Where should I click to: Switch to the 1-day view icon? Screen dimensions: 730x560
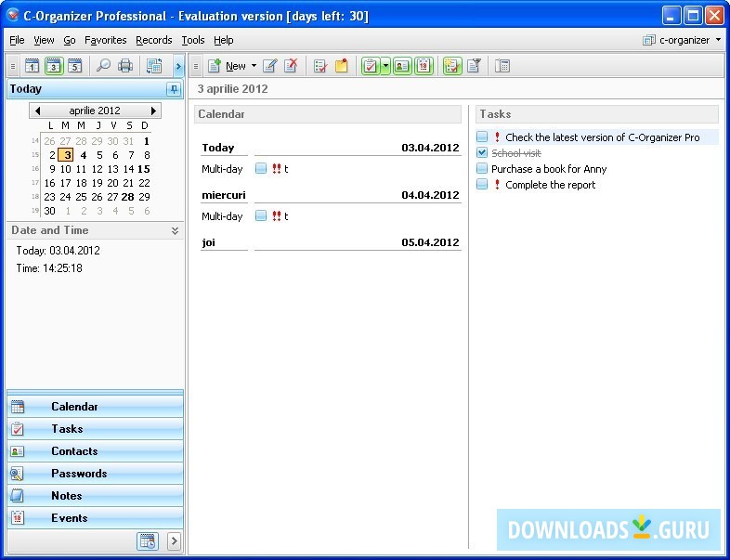click(x=32, y=66)
